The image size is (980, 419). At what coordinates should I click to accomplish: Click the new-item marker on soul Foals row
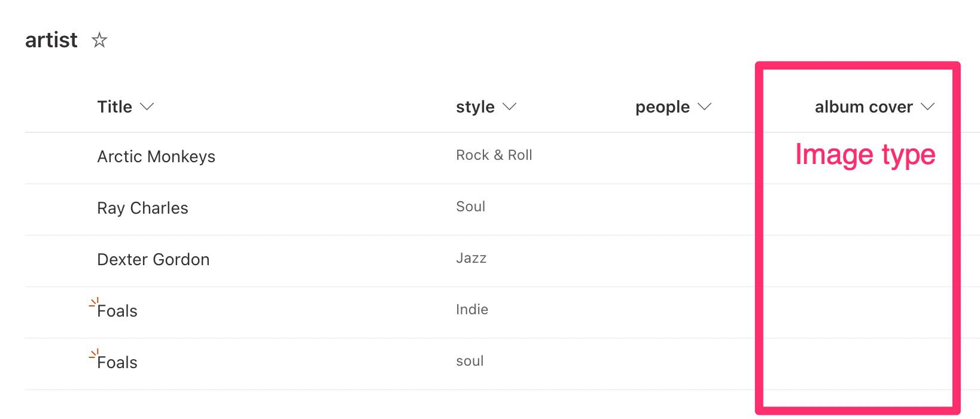[x=93, y=354]
